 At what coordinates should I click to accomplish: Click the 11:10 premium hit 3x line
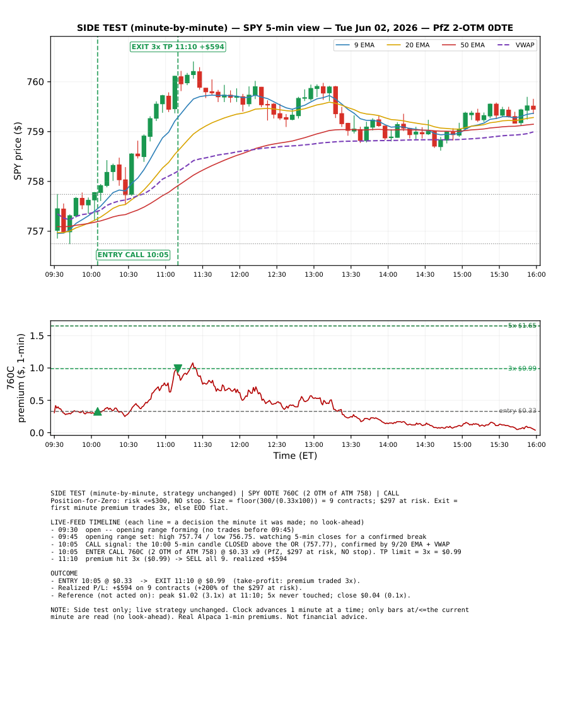pyautogui.click(x=168, y=558)
